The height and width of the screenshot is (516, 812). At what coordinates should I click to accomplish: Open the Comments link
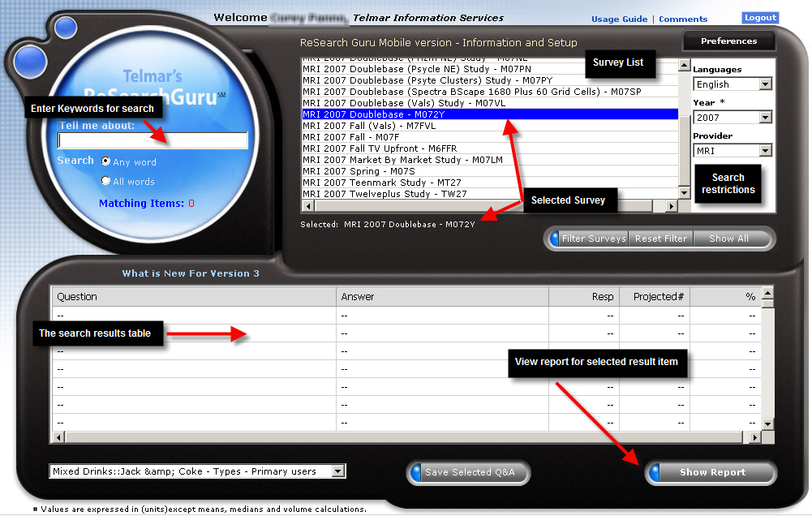(x=683, y=19)
